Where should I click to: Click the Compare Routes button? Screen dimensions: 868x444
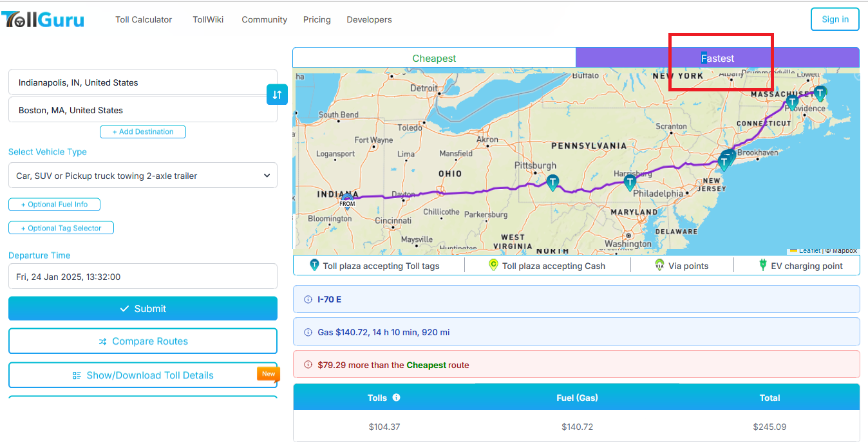tap(143, 341)
